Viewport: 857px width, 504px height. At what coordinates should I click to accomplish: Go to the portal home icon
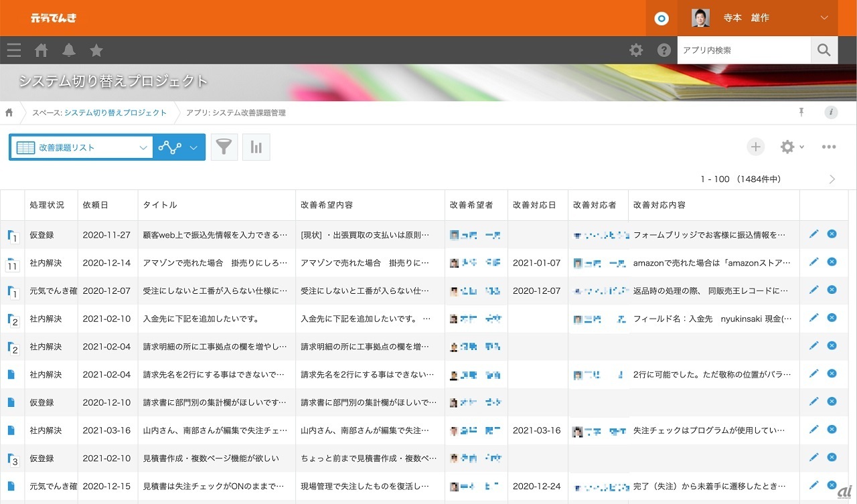coord(42,50)
